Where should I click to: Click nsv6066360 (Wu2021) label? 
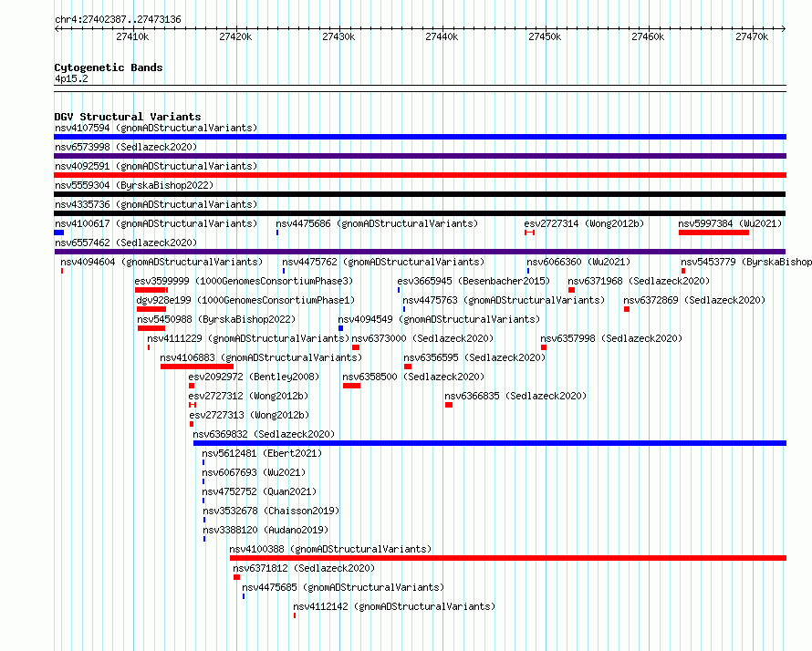[578, 262]
